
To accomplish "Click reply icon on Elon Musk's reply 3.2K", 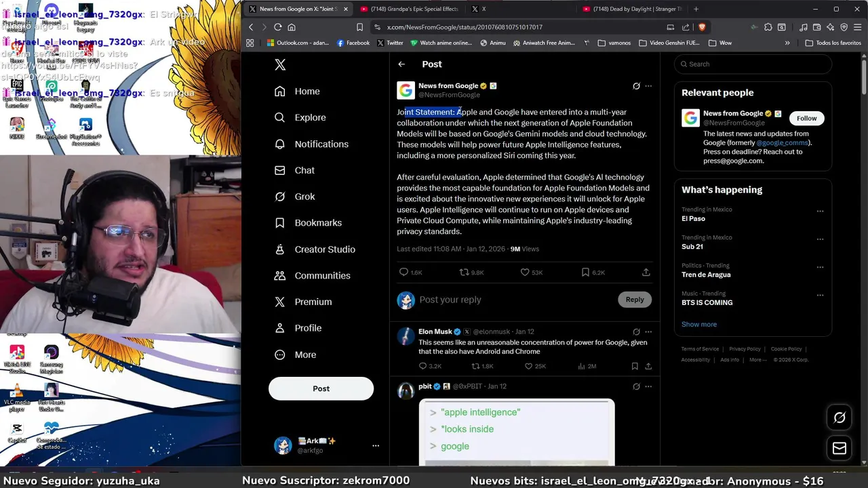I will (422, 366).
